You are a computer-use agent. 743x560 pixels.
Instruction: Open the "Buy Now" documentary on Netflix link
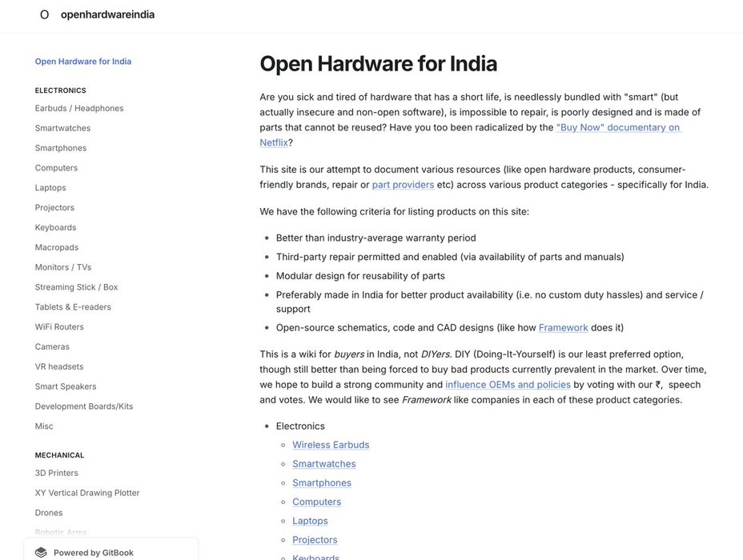(x=619, y=127)
